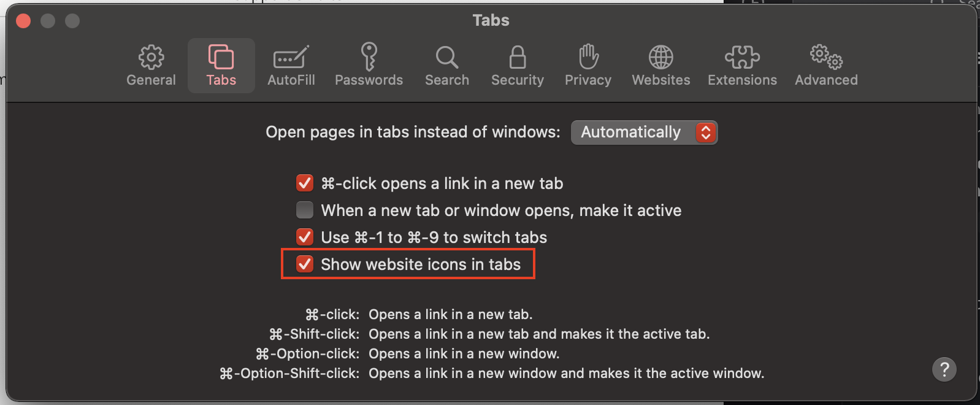The image size is (980, 405).
Task: Select the Privacy hand icon
Action: point(588,57)
